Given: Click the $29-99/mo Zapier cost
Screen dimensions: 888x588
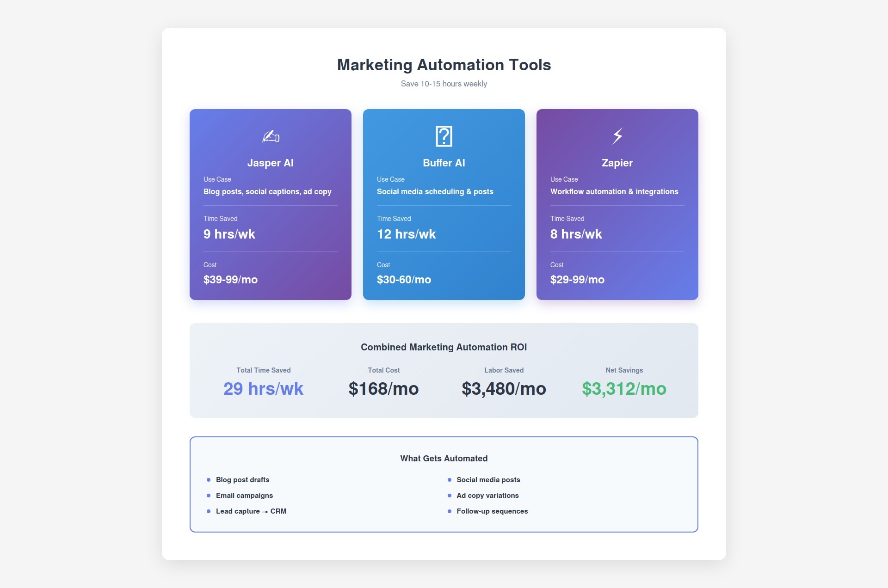Looking at the screenshot, I should (x=577, y=280).
